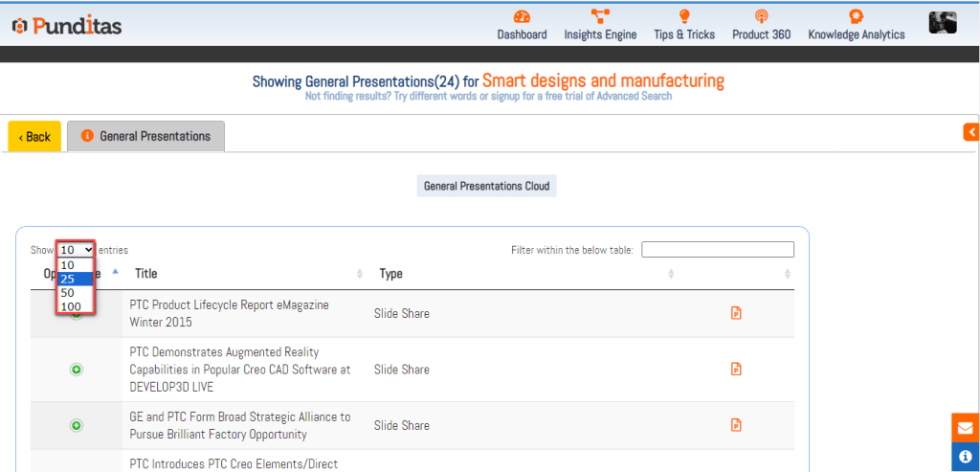Open the Product 360 icon
Screen dimensions: 980x472
[761, 16]
